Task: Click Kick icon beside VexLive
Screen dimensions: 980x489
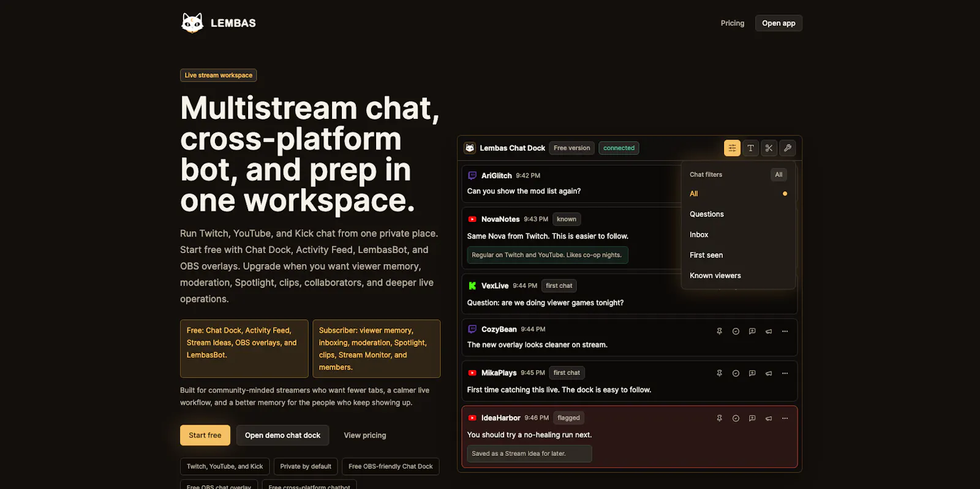Action: pos(472,286)
